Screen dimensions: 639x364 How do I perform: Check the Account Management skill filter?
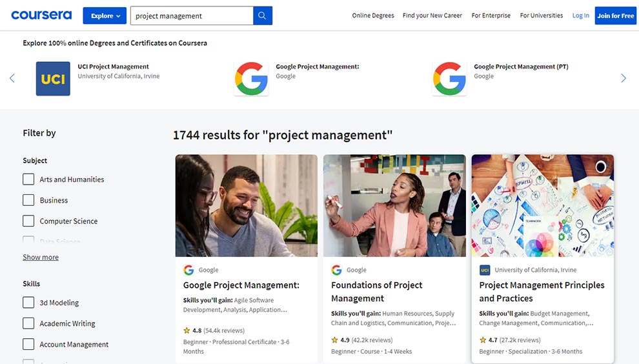pyautogui.click(x=28, y=344)
